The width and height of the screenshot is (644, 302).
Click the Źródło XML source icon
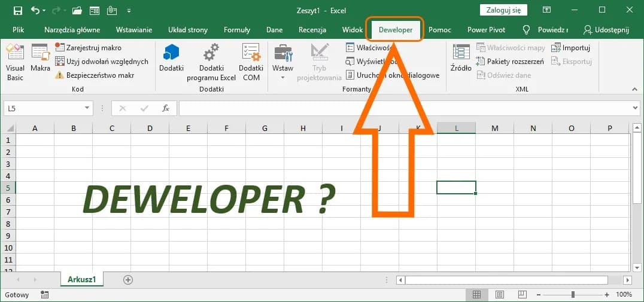point(461,57)
